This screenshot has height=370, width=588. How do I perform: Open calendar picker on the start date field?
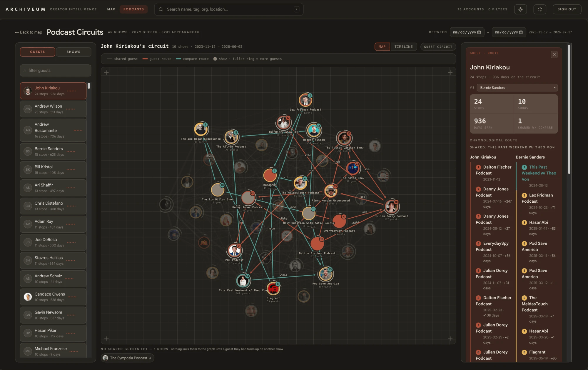pyautogui.click(x=479, y=32)
